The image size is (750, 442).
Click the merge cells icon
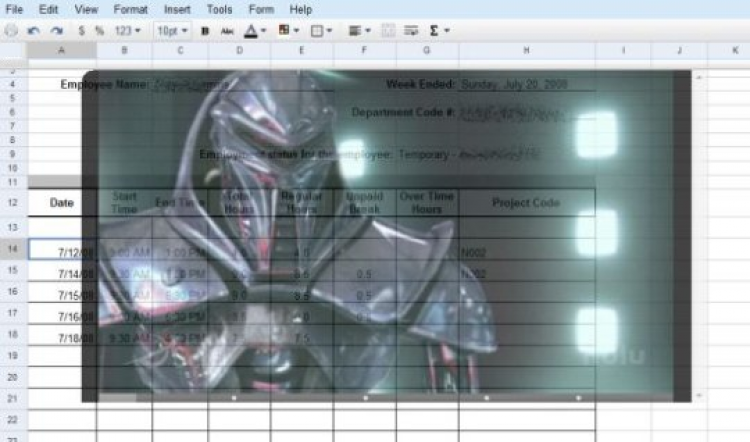[388, 31]
